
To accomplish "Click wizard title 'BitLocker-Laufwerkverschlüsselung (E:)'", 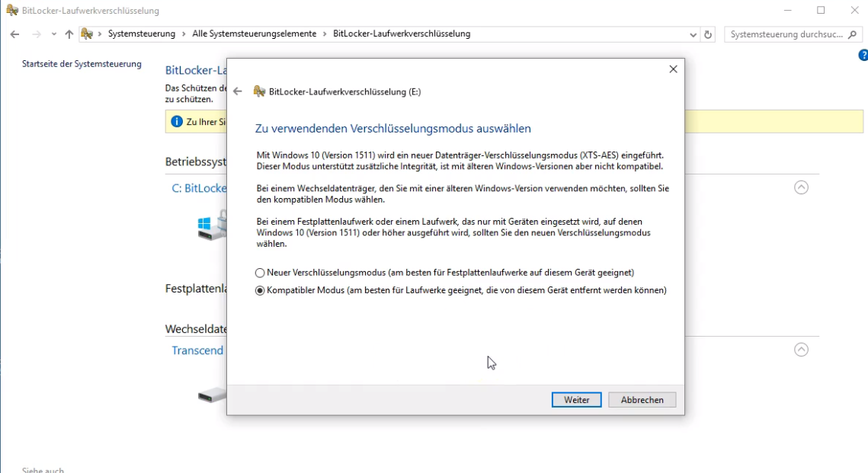I will (344, 92).
